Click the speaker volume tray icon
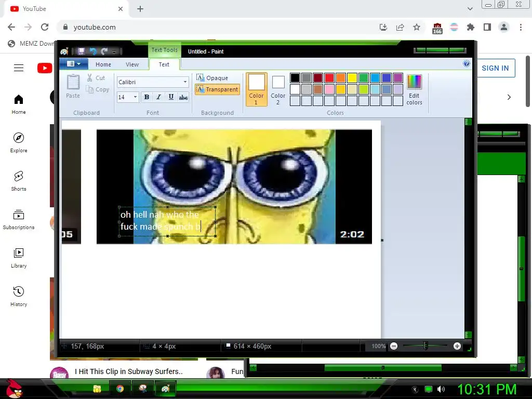 pyautogui.click(x=441, y=389)
